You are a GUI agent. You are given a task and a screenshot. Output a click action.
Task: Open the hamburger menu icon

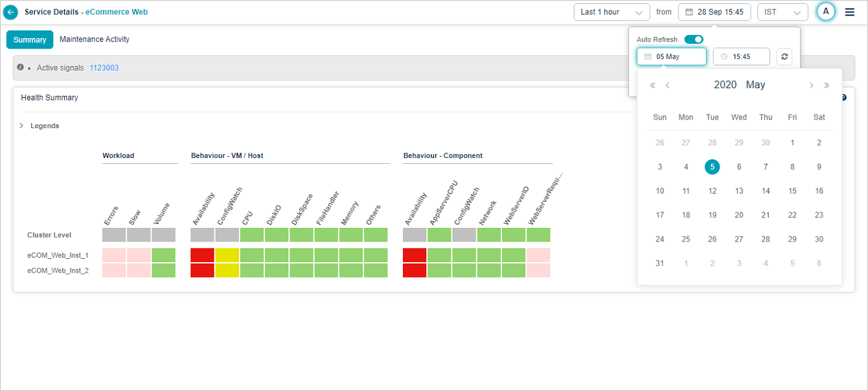coord(850,12)
